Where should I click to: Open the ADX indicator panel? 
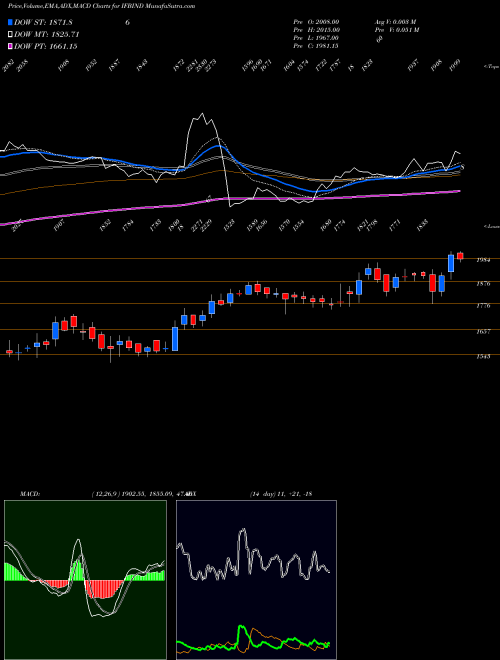pyautogui.click(x=256, y=580)
